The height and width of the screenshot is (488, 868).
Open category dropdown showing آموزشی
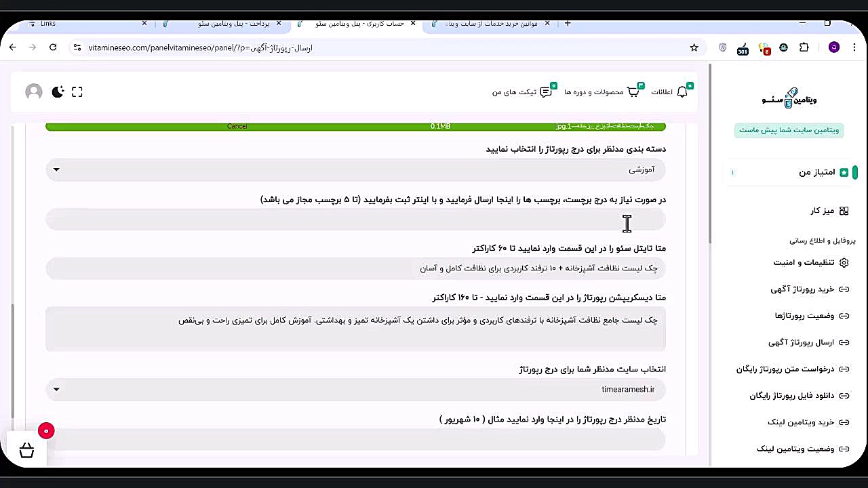coord(355,169)
